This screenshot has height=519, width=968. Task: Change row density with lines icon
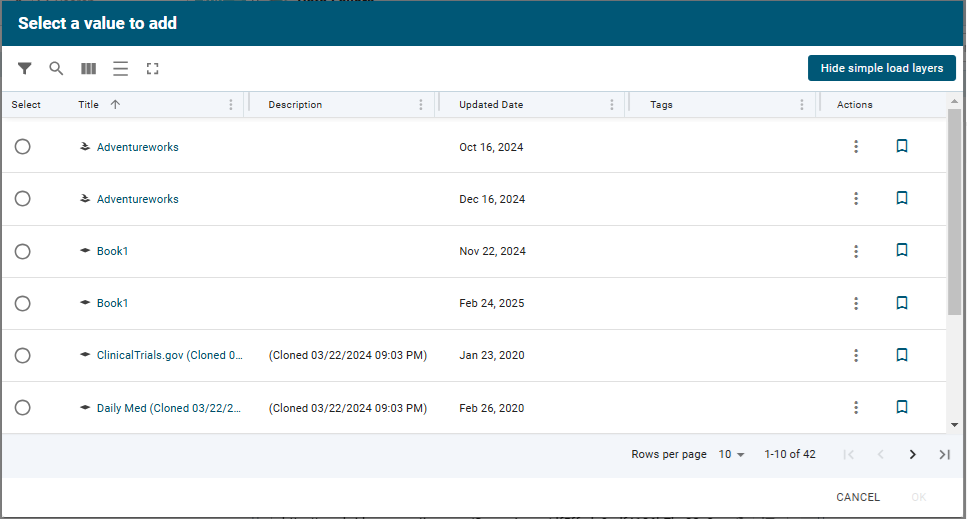(120, 69)
